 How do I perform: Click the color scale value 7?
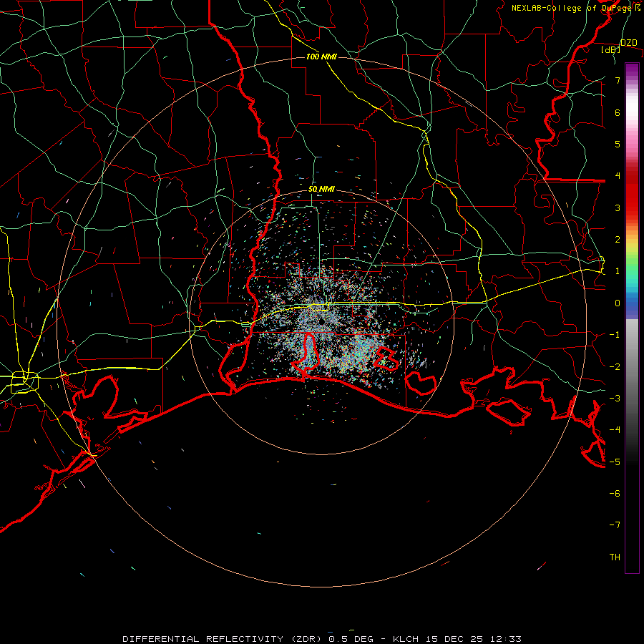tap(618, 80)
